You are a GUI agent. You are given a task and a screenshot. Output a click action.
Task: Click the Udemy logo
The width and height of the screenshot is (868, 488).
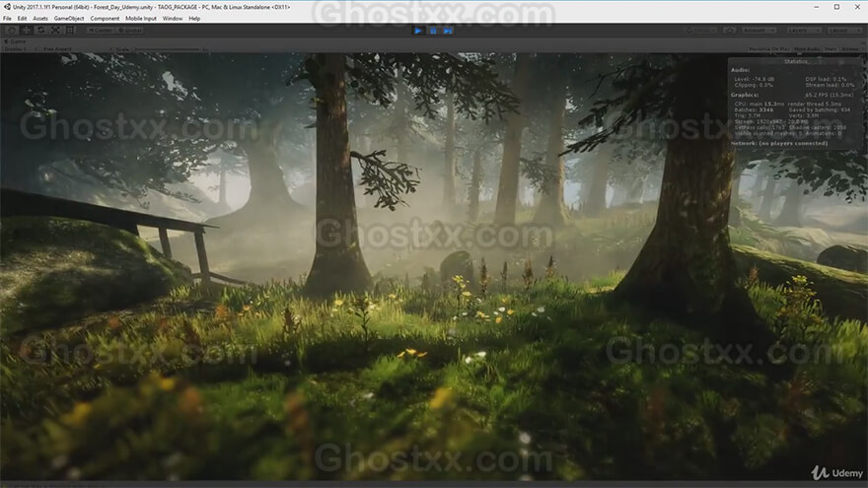pyautogui.click(x=836, y=473)
